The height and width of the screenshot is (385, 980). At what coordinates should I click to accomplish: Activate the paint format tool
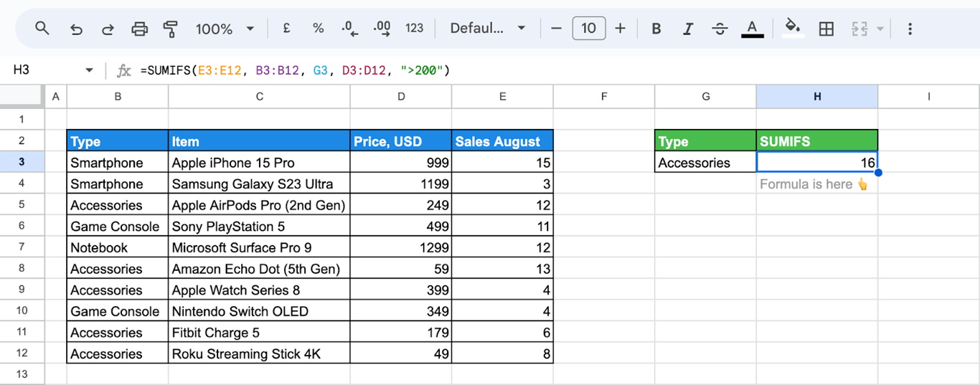[171, 29]
